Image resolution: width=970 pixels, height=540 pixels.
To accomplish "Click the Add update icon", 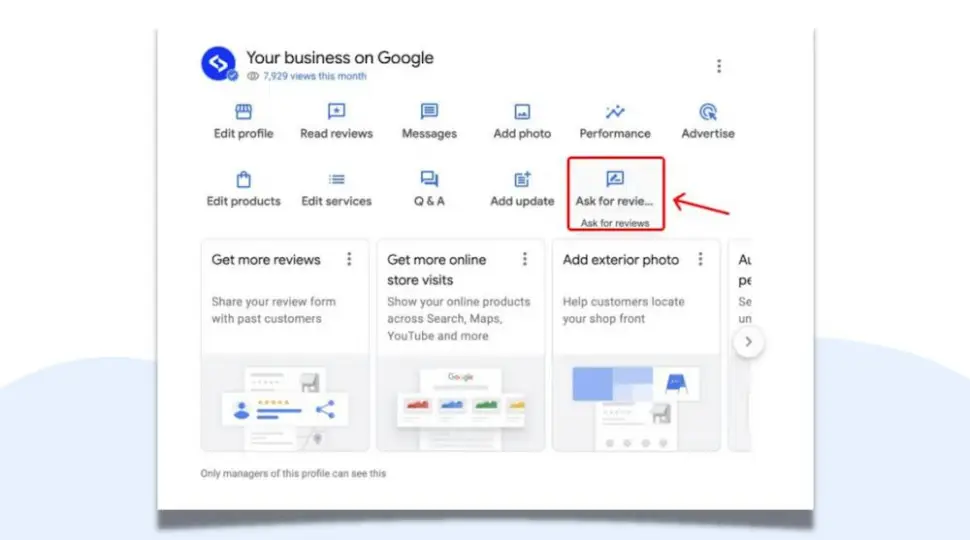I will tap(522, 179).
